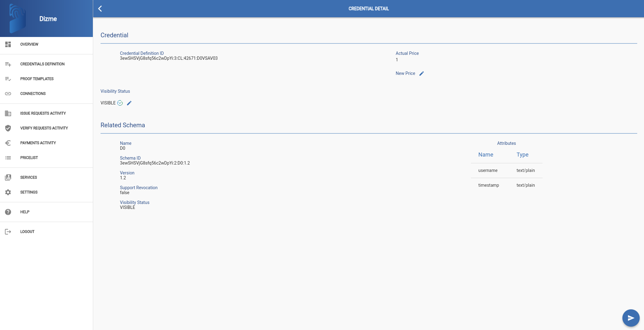
Task: Edit the visibility status pencil icon
Action: (129, 103)
